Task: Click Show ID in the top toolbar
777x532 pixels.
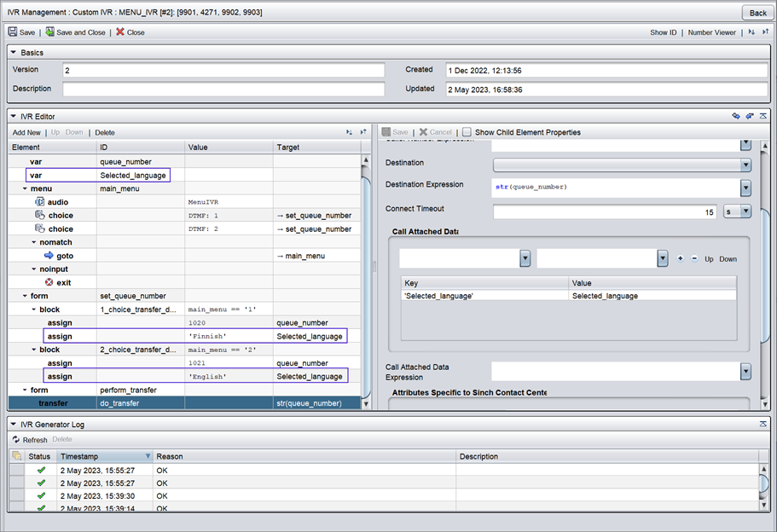Action: (x=663, y=32)
